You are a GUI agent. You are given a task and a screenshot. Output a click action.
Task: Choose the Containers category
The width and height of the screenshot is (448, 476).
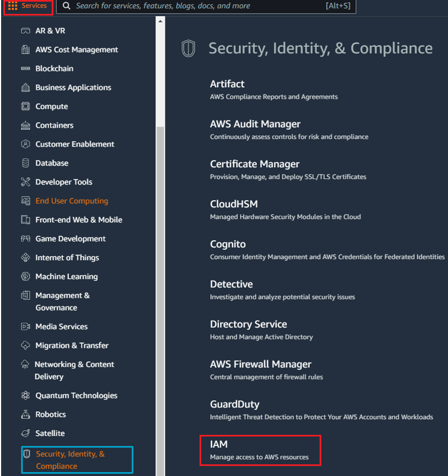point(55,125)
